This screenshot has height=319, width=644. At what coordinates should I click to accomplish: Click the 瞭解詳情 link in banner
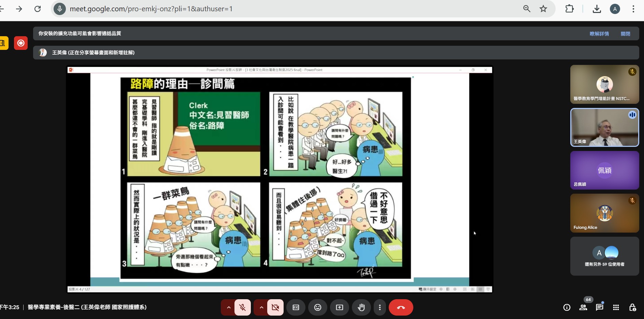pyautogui.click(x=599, y=34)
